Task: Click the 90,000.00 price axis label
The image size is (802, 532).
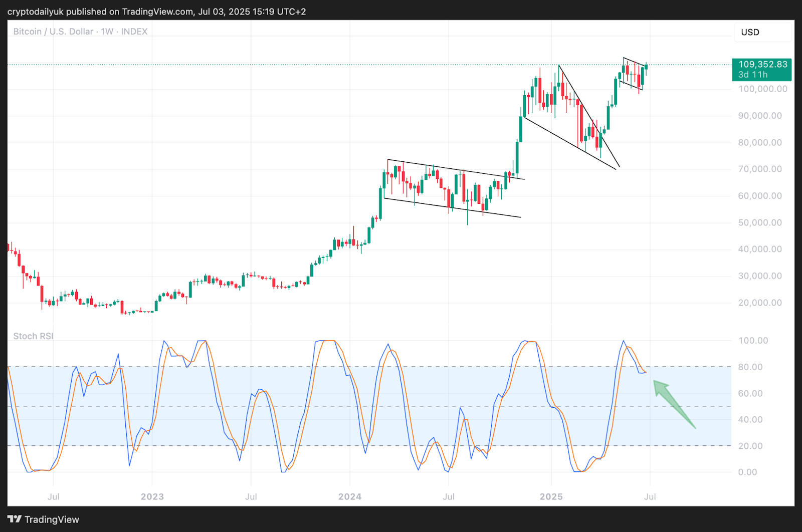Action: (760, 116)
